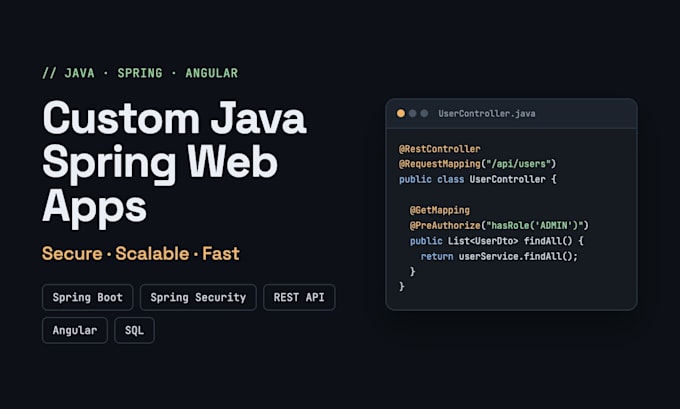Click the third gray window dot
Image resolution: width=680 pixels, height=409 pixels.
[x=424, y=113]
